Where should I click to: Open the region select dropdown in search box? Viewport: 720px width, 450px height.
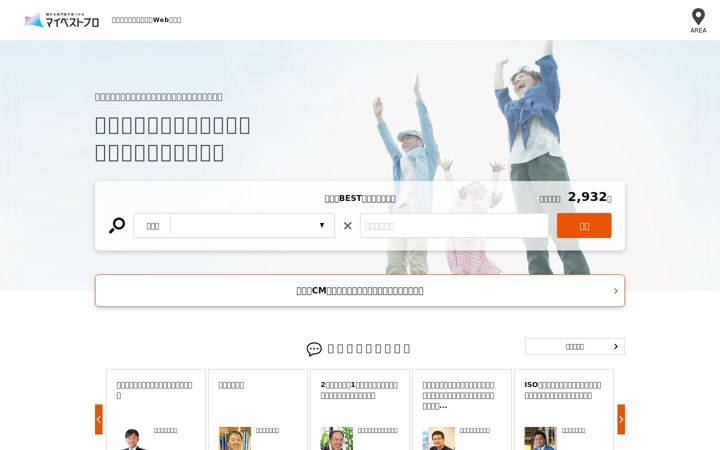(234, 225)
